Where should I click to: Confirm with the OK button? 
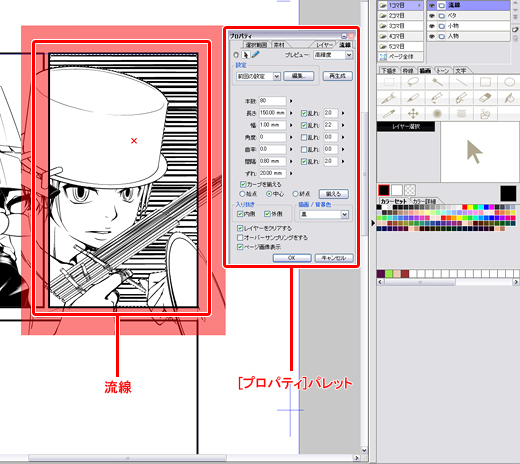tap(292, 258)
